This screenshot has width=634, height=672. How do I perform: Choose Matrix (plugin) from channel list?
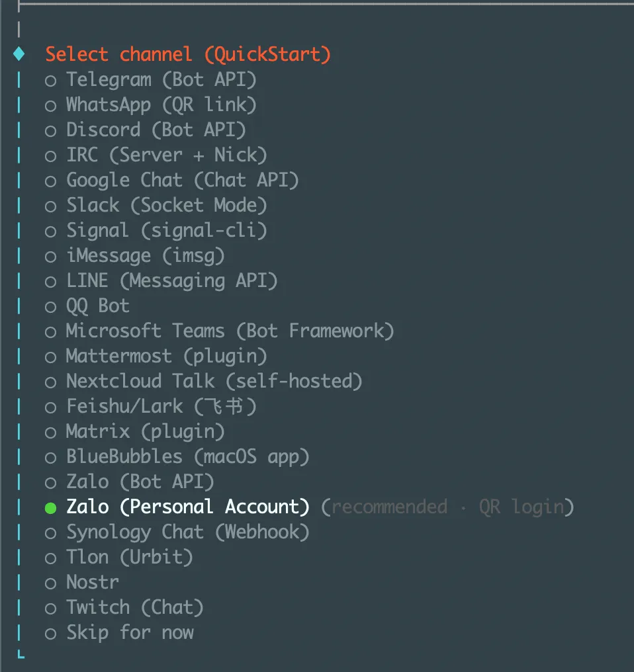pos(51,433)
